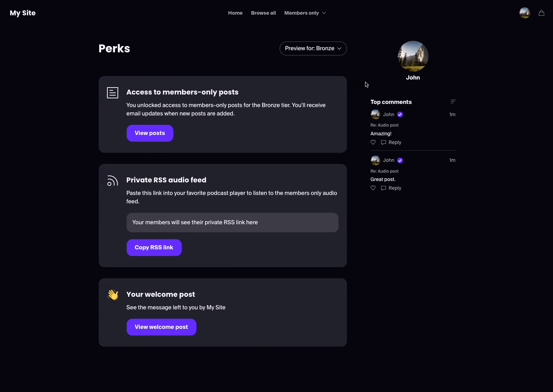Viewport: 553px width, 392px height.
Task: Open the 'Preview for: Bronze' dropdown
Action: [313, 48]
